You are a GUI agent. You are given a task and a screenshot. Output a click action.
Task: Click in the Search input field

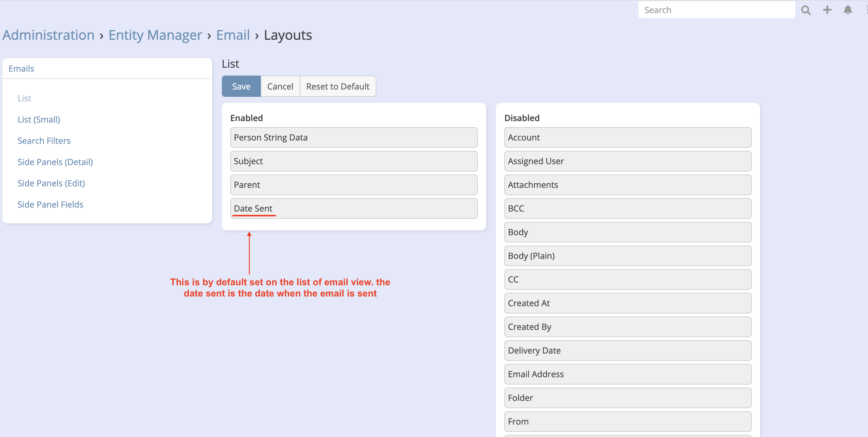click(716, 10)
